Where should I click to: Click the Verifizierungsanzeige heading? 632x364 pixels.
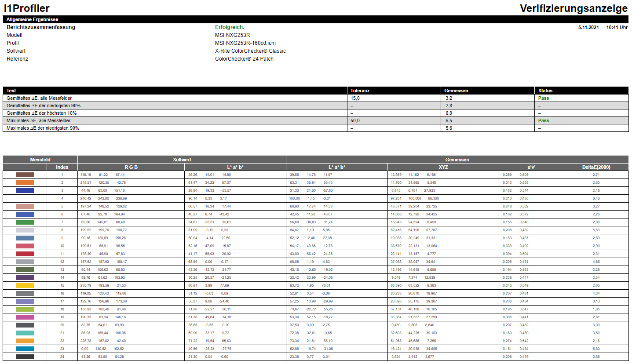[x=574, y=8]
